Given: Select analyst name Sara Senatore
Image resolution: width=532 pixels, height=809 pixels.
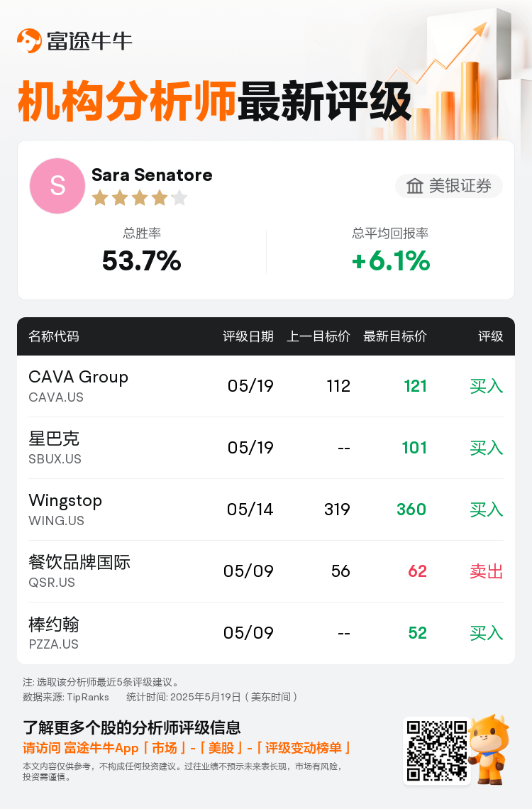Looking at the screenshot, I should coord(152,175).
